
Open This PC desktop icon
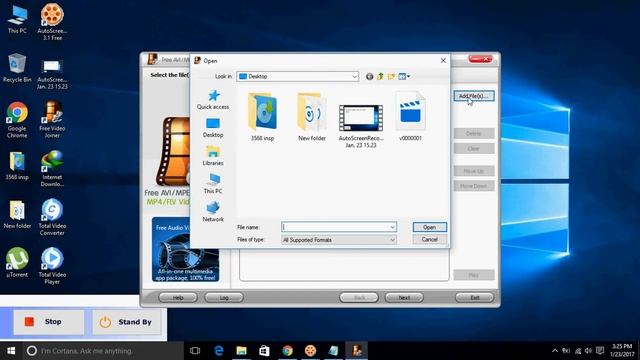[x=17, y=19]
